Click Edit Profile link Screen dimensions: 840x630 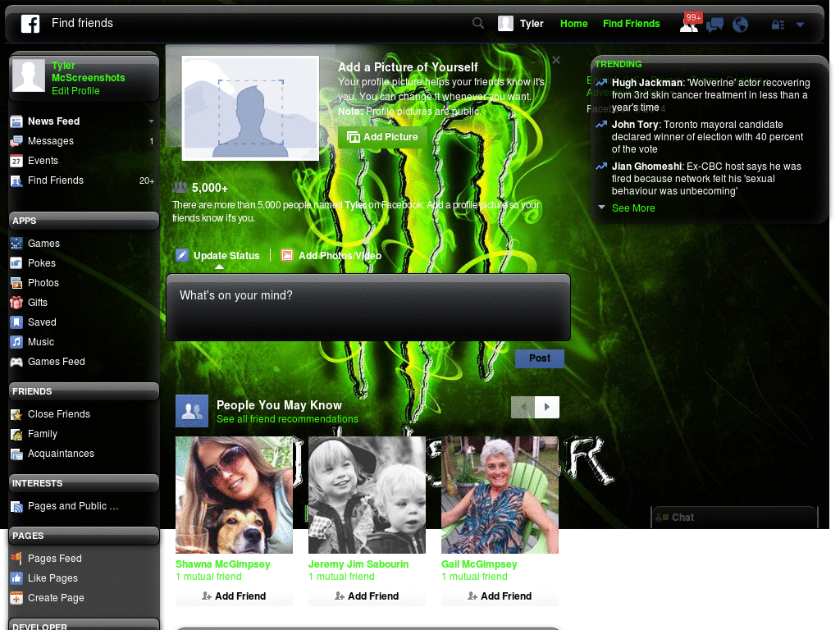coord(75,91)
